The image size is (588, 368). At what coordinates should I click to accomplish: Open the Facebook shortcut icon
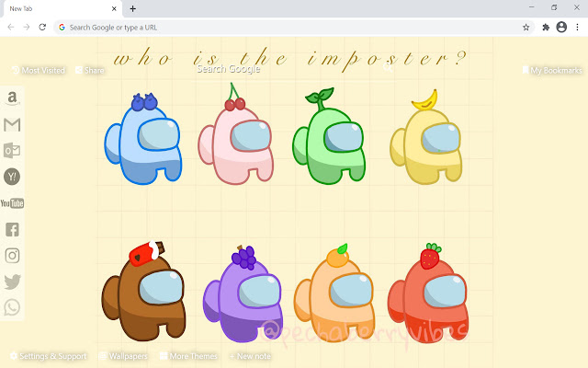12,229
